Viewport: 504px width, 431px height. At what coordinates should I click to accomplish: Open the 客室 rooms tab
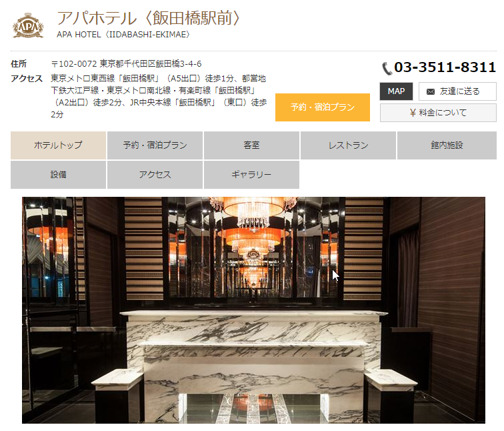[252, 145]
